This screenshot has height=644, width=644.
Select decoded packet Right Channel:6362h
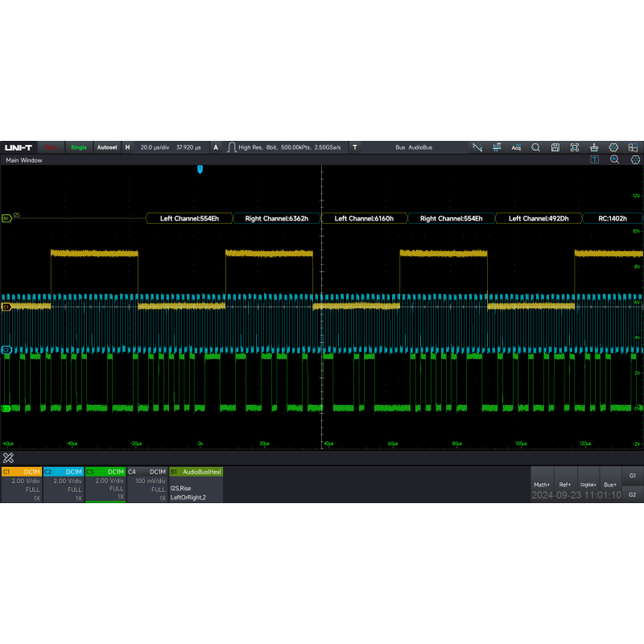[x=276, y=218]
